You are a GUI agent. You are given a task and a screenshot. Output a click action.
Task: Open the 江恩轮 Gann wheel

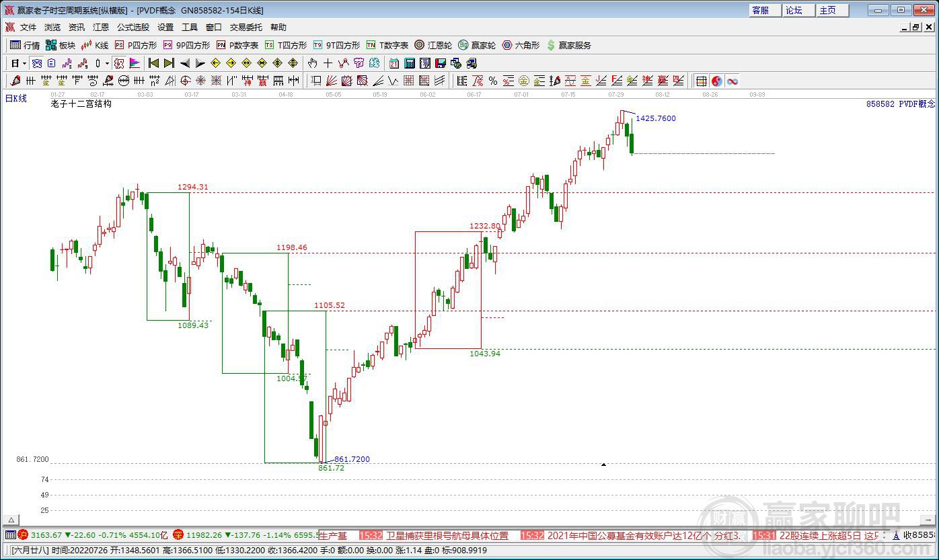433,45
